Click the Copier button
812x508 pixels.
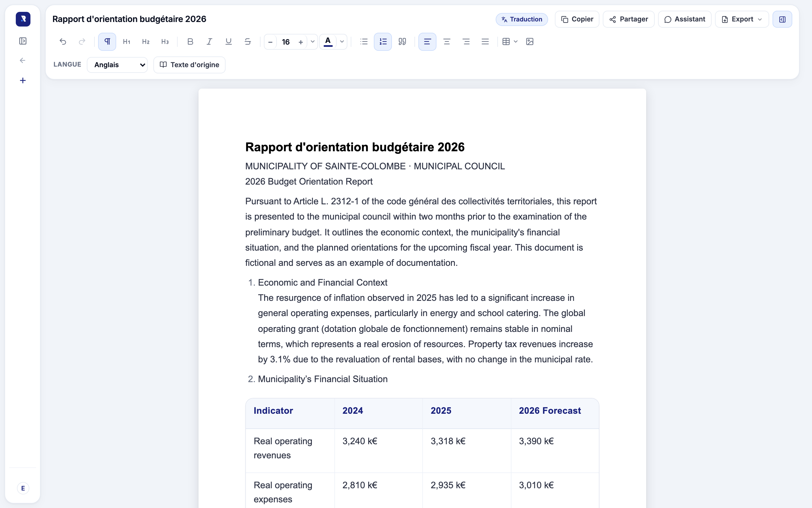click(x=577, y=19)
